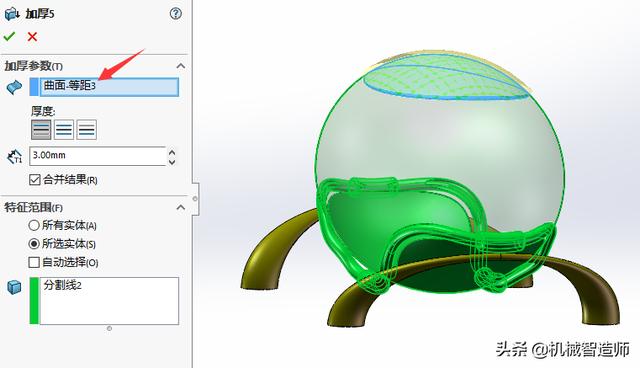The image size is (640, 368).
Task: Select the 所有实体 radio button
Action: pos(34,225)
